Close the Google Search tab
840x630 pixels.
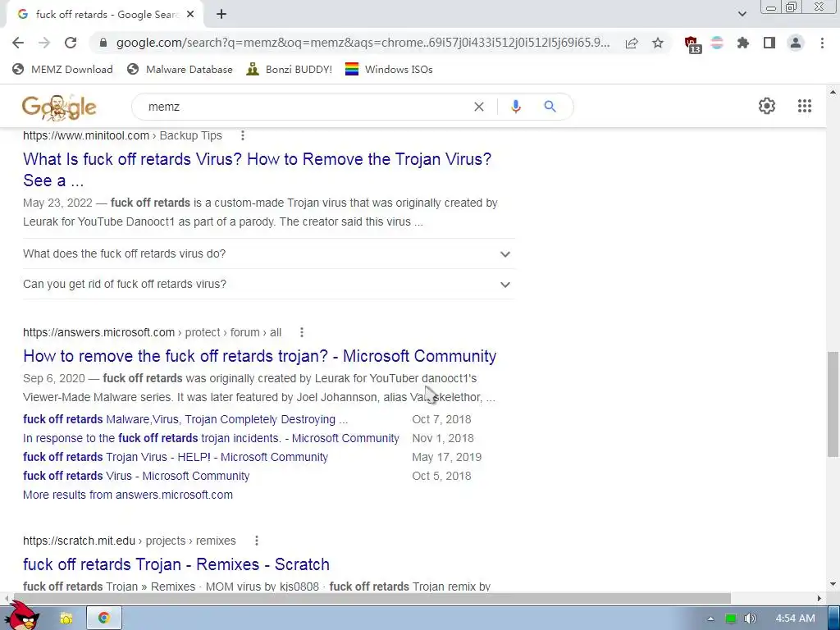[190, 15]
